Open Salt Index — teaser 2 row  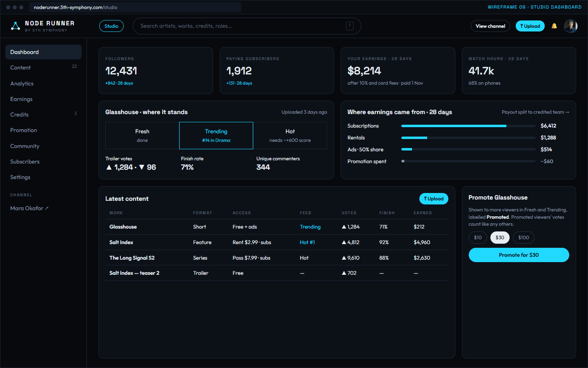point(277,273)
